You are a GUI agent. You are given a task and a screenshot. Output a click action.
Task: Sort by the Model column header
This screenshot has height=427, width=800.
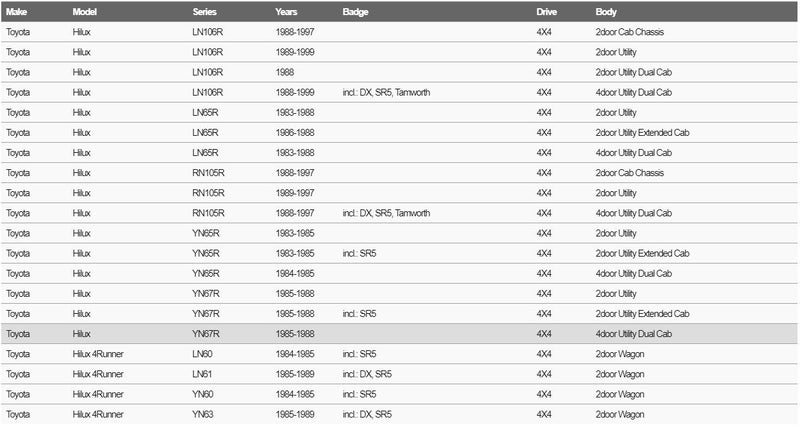coord(86,11)
